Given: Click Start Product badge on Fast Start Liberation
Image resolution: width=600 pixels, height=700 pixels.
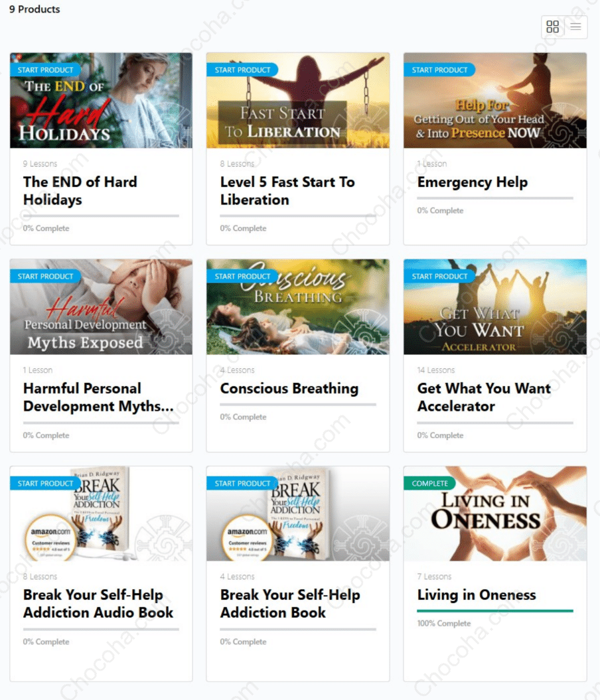Looking at the screenshot, I should (x=242, y=70).
